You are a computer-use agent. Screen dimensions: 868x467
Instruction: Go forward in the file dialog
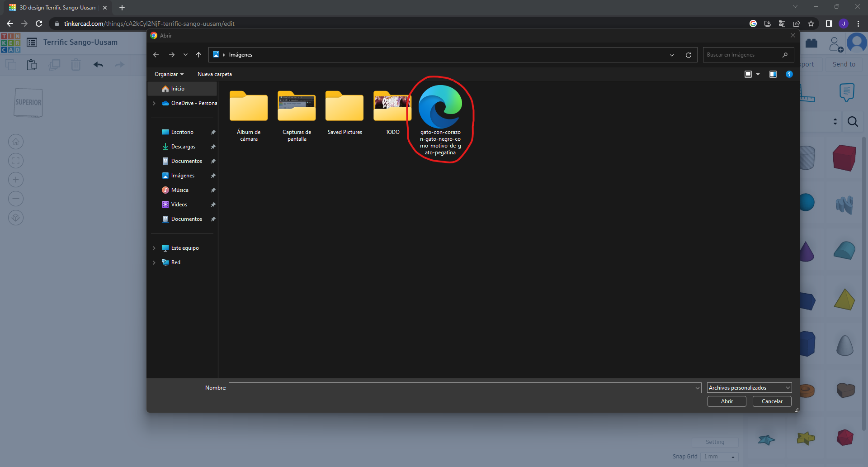point(172,55)
